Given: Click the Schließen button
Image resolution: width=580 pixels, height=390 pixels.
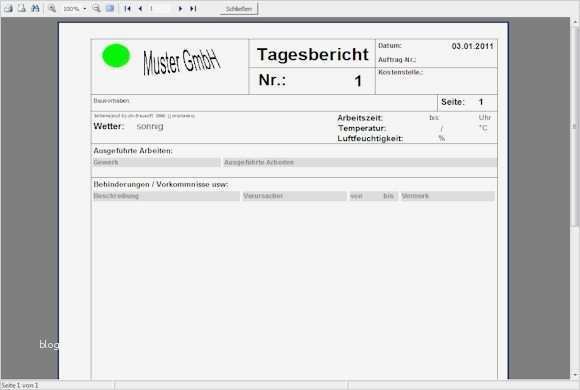Looking at the screenshot, I should coord(239,9).
